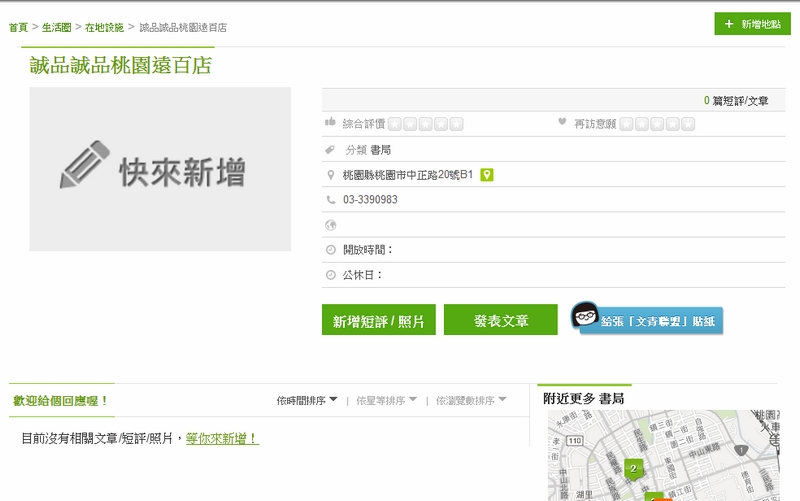Click phone number 03-3390983

click(x=370, y=200)
